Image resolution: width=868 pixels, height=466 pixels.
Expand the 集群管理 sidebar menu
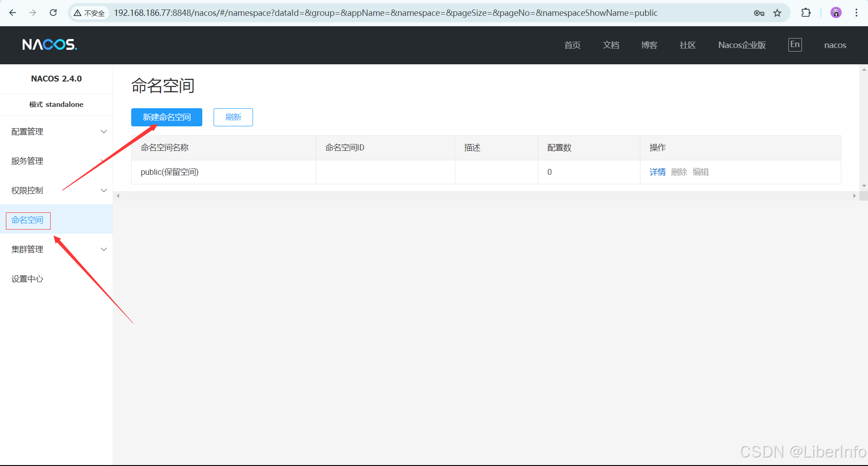tap(56, 250)
